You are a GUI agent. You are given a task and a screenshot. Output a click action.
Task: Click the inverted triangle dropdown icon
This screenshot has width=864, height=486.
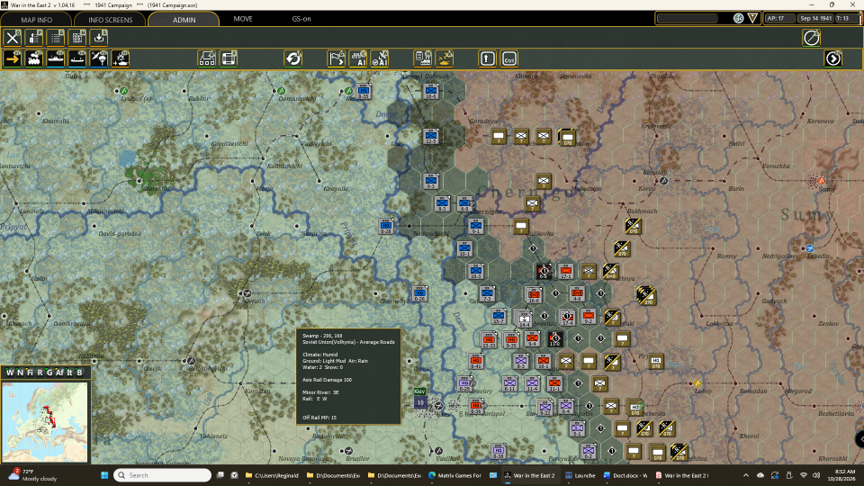pos(753,18)
